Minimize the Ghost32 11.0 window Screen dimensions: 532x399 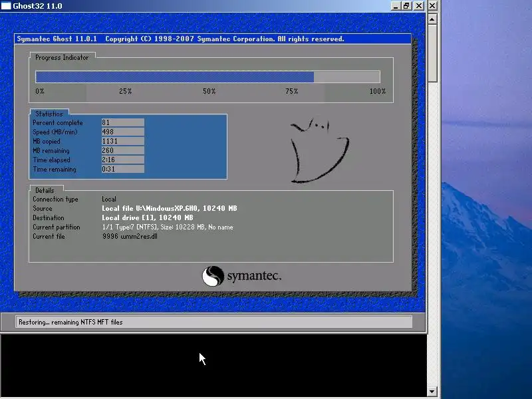click(x=395, y=6)
